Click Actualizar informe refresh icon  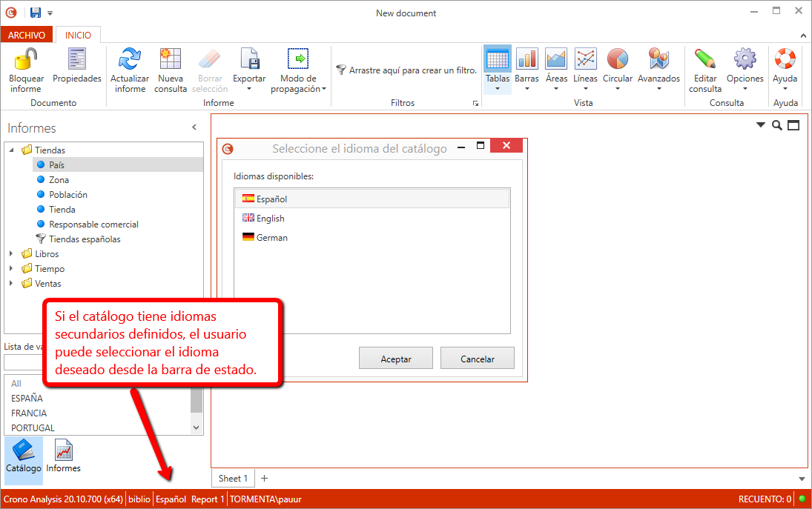130,59
